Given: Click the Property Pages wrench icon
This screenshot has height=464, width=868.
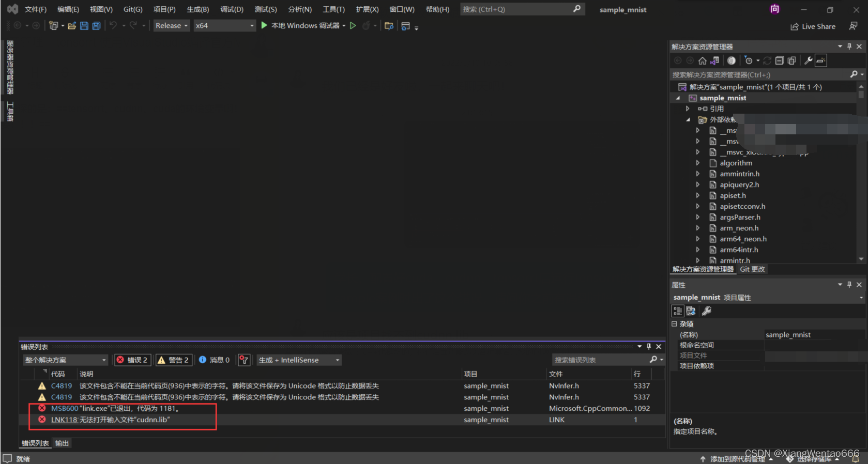Looking at the screenshot, I should point(707,311).
